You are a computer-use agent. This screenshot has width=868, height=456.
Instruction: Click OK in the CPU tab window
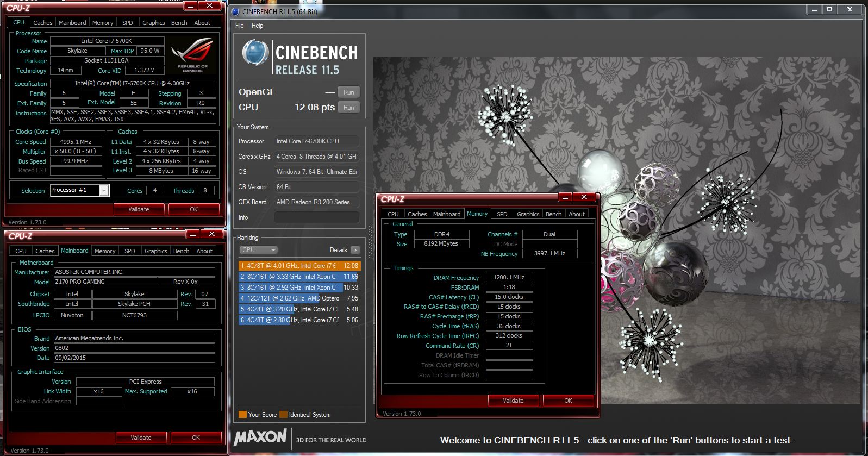click(x=193, y=209)
